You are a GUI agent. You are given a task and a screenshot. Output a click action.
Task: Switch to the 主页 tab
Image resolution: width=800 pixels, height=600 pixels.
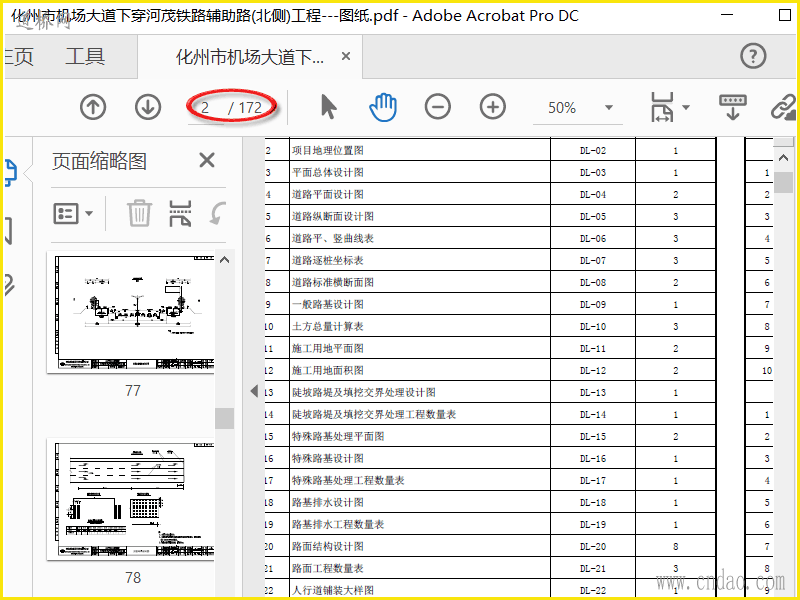point(19,56)
